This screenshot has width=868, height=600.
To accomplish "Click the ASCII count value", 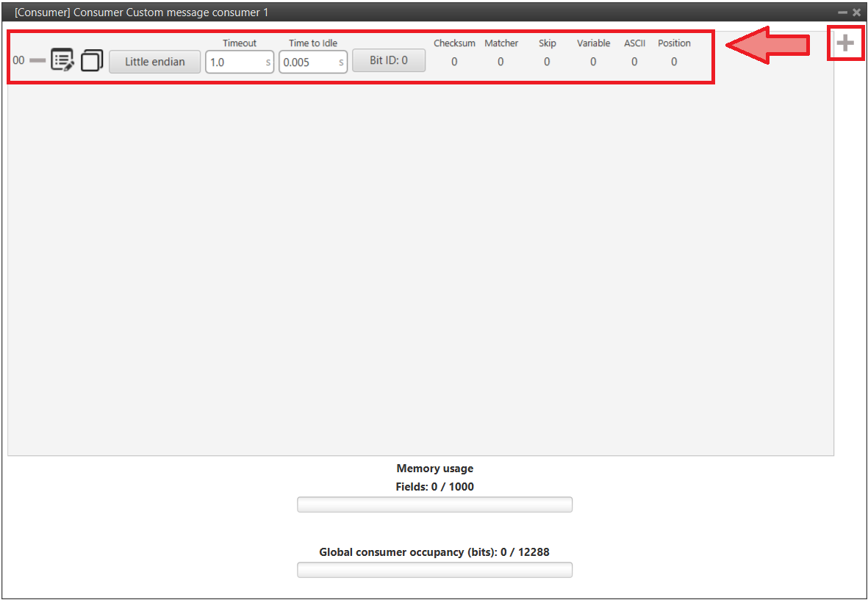I will pos(634,62).
